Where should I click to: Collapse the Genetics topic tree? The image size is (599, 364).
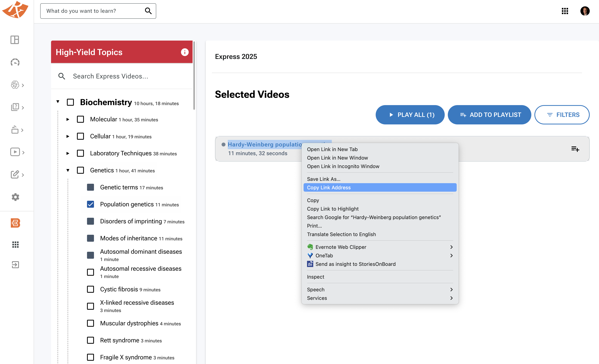tap(68, 170)
